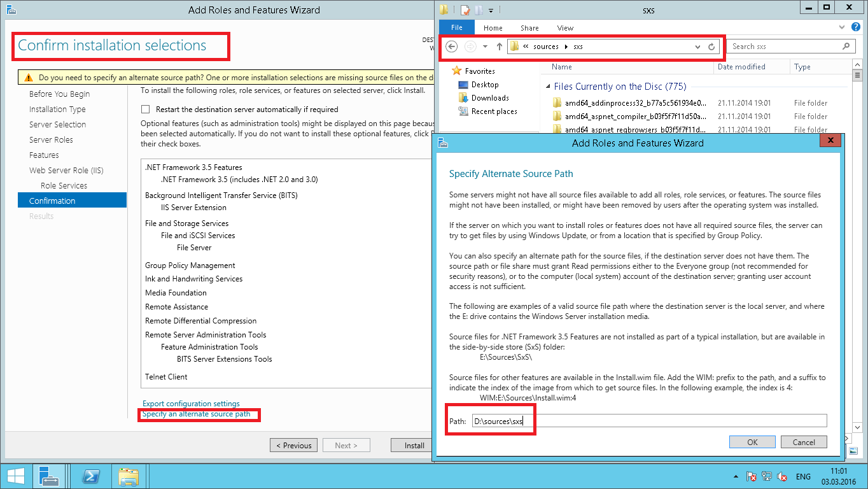
Task: Enable automatic restart of destination server
Action: (146, 110)
